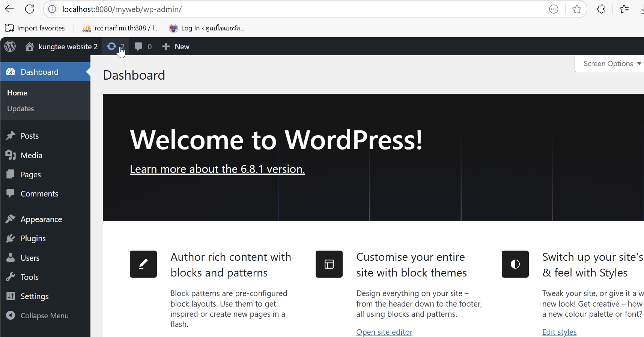Open the comments bubble in admin bar
Image resolution: width=644 pixels, height=337 pixels.
coord(138,47)
